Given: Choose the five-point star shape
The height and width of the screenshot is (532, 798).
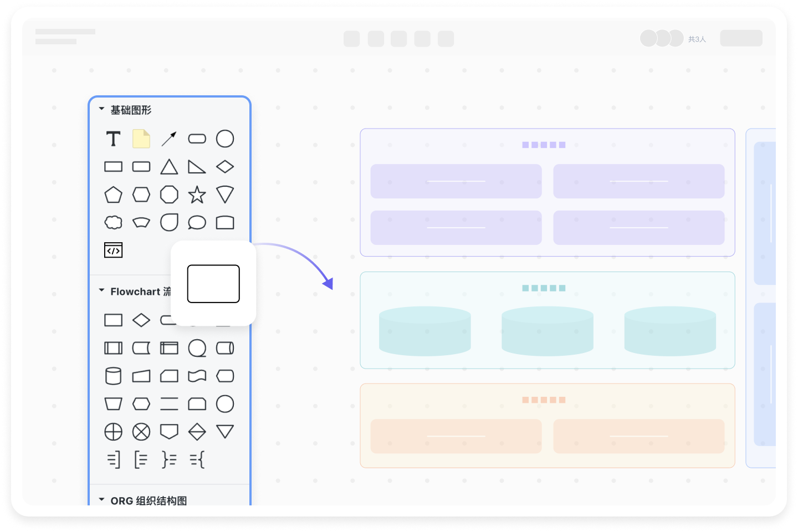Looking at the screenshot, I should pyautogui.click(x=197, y=195).
